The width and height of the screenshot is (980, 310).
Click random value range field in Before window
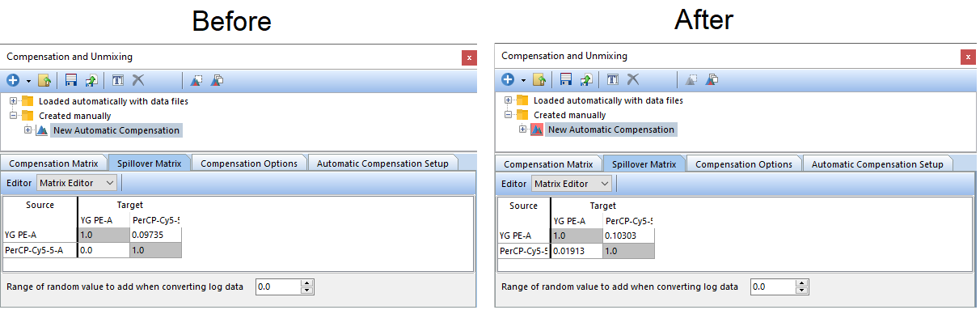click(278, 287)
